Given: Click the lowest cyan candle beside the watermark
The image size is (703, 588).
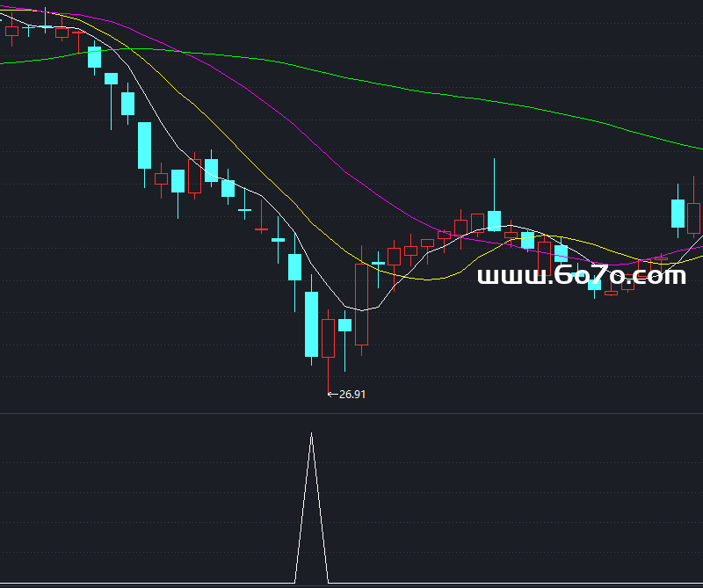Looking at the screenshot, I should pyautogui.click(x=594, y=283).
